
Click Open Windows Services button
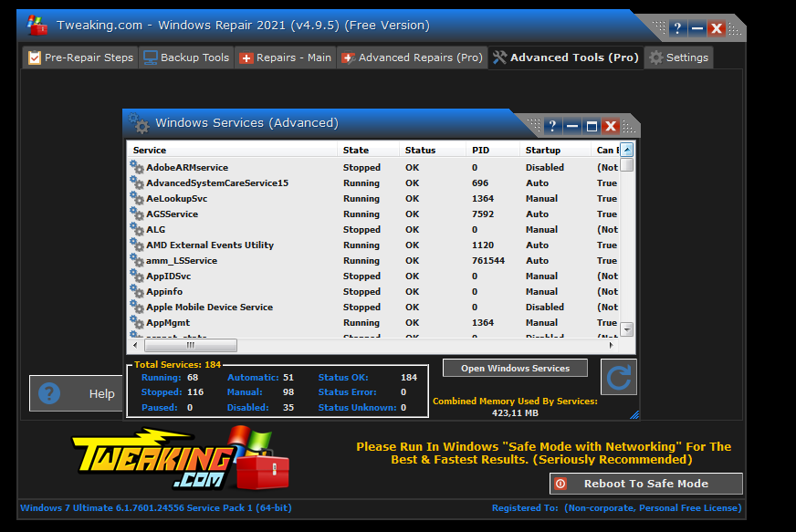click(x=515, y=368)
